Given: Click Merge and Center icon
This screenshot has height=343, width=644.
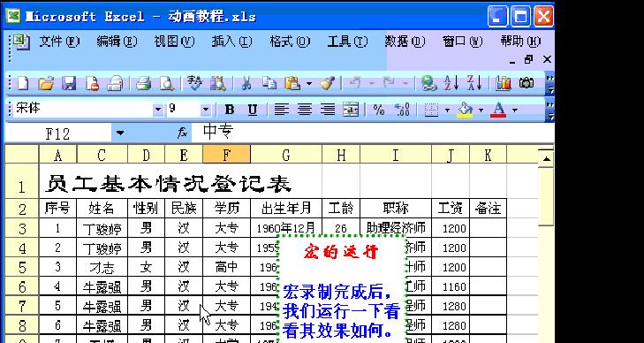Looking at the screenshot, I should [x=351, y=110].
